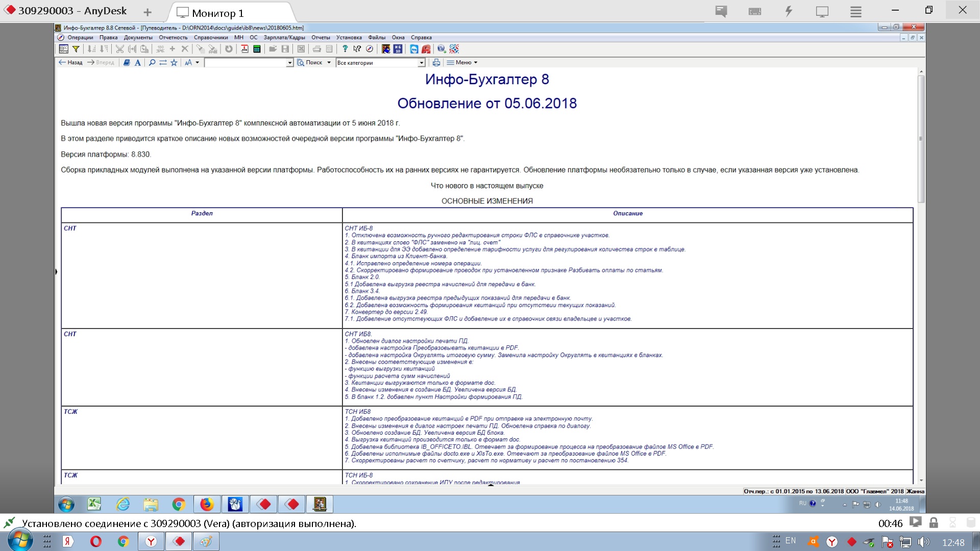Viewport: 980px width, 551px height.
Task: Open the Справочники menu
Action: pyautogui.click(x=211, y=37)
